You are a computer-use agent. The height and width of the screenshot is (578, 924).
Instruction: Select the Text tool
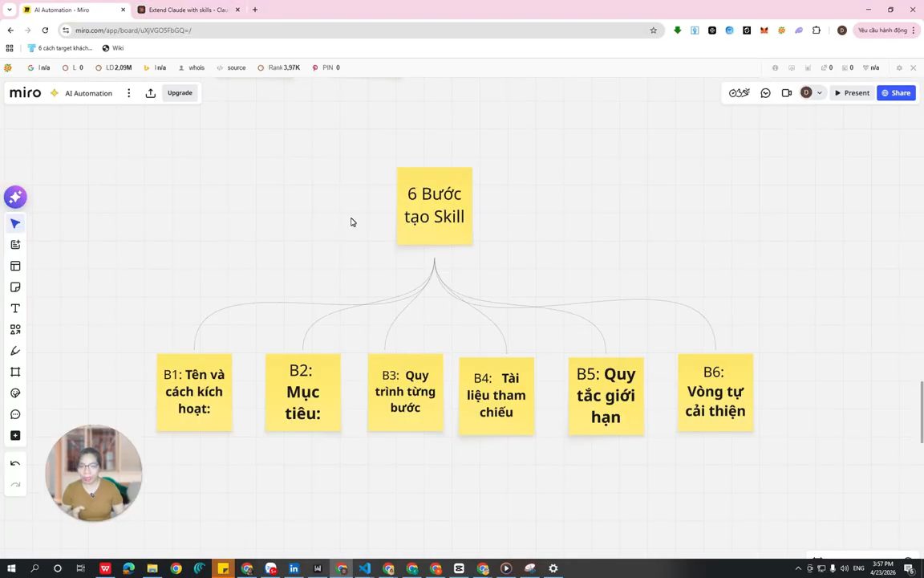click(15, 308)
